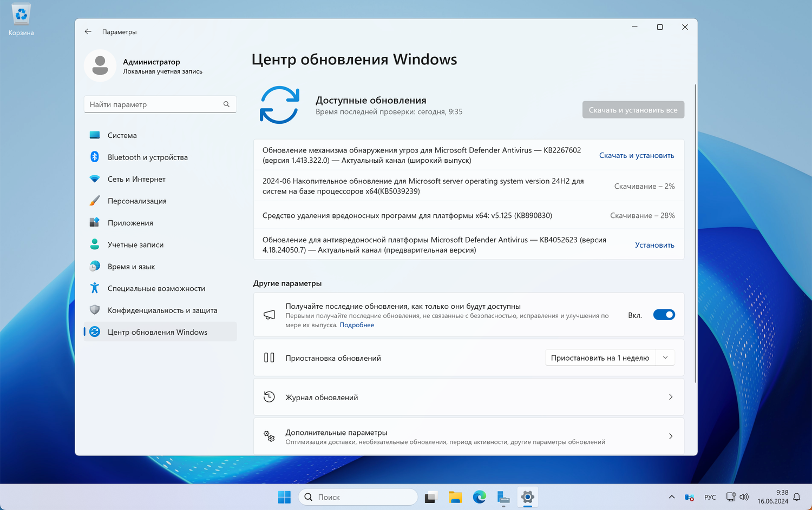Click the Accounts person icon in the sidebar
This screenshot has height=510, width=812.
pos(95,244)
